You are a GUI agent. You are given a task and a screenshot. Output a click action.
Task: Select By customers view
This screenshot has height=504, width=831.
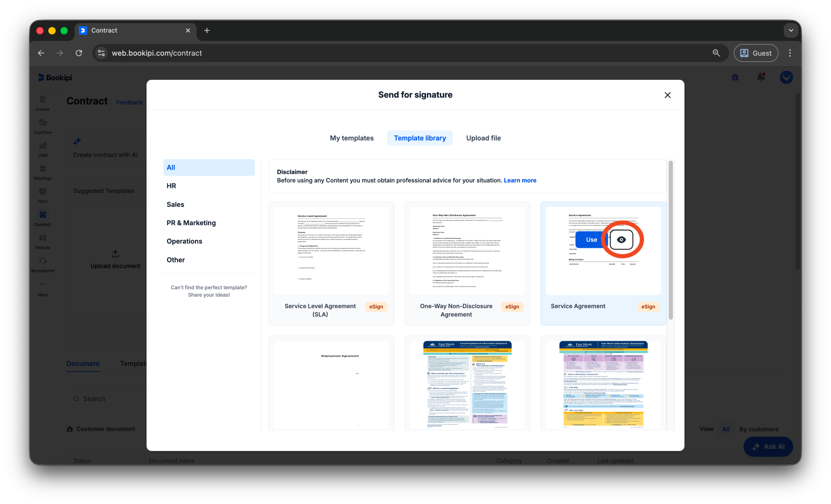coord(759,429)
